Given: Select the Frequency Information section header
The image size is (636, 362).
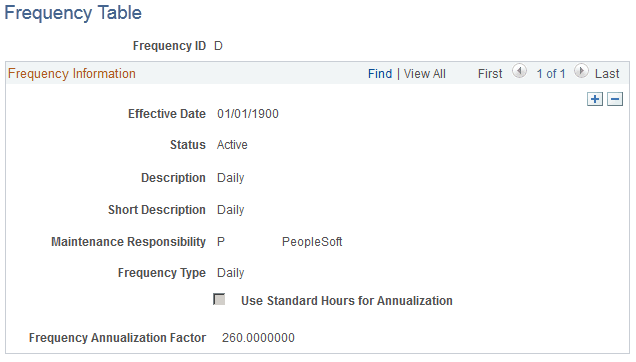Looking at the screenshot, I should coord(72,73).
